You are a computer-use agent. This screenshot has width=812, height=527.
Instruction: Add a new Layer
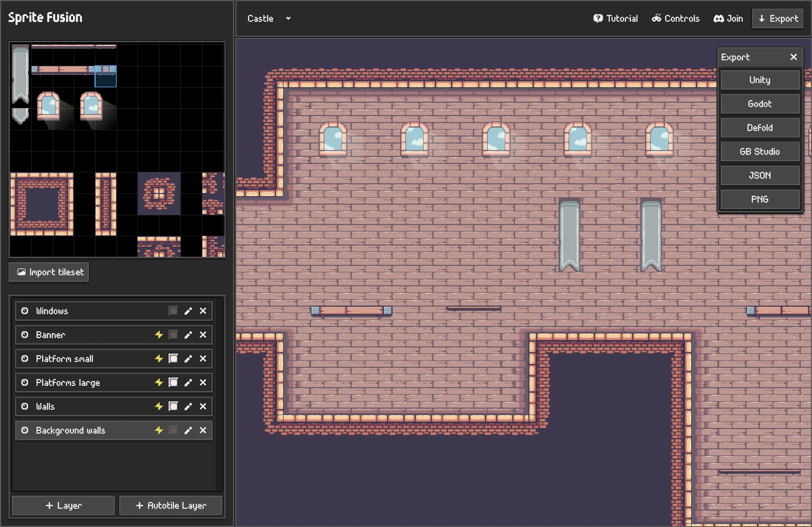(63, 505)
